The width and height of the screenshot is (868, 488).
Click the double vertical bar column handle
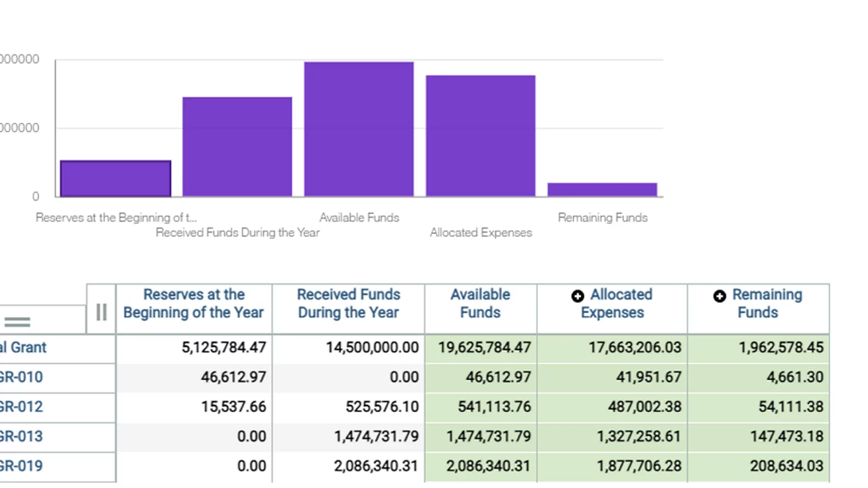(101, 312)
